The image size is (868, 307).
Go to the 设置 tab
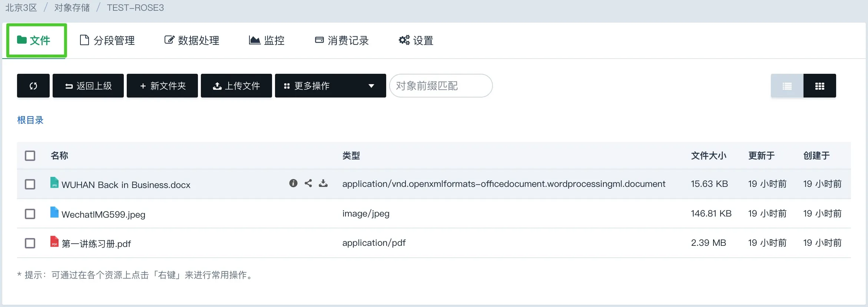click(x=416, y=40)
